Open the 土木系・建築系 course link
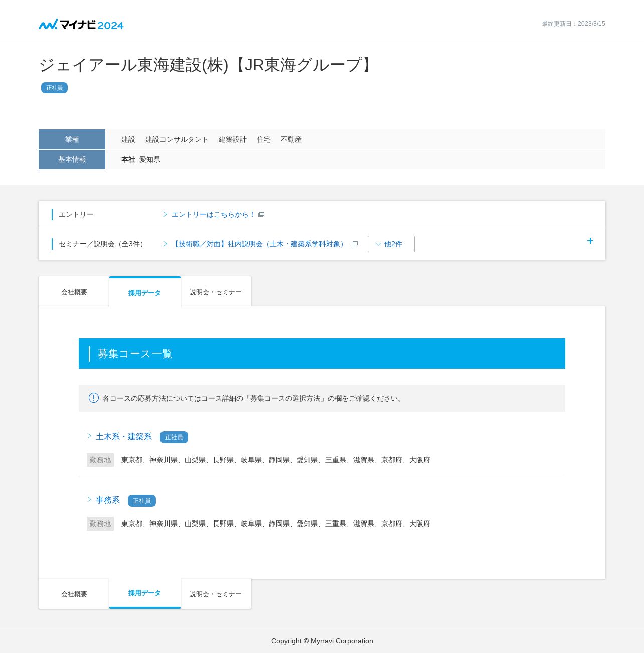The image size is (644, 653). coord(124,437)
